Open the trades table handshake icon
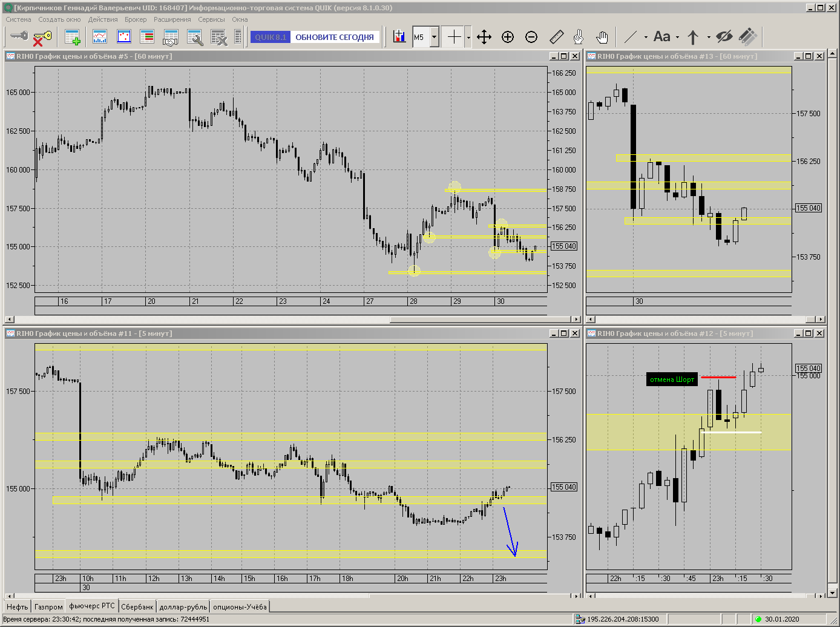This screenshot has height=627, width=840. click(171, 38)
